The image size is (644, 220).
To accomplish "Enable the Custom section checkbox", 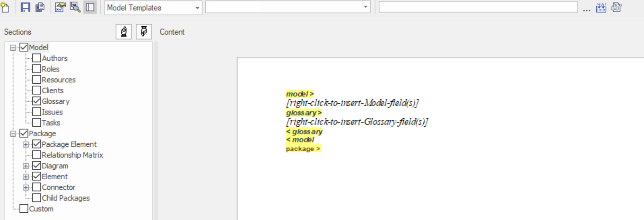I will (24, 208).
